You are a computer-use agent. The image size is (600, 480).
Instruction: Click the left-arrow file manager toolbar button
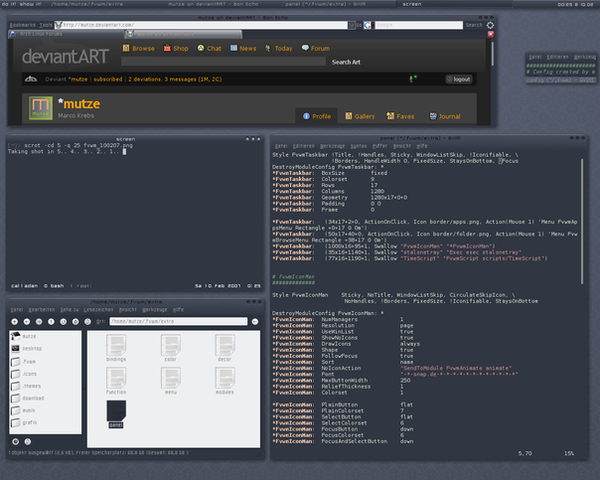click(x=27, y=322)
